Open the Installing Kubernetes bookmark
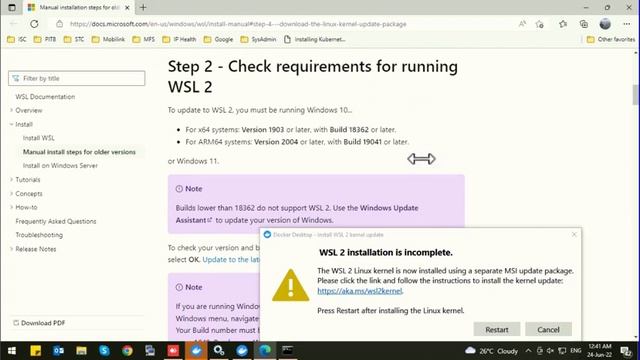 (315, 39)
